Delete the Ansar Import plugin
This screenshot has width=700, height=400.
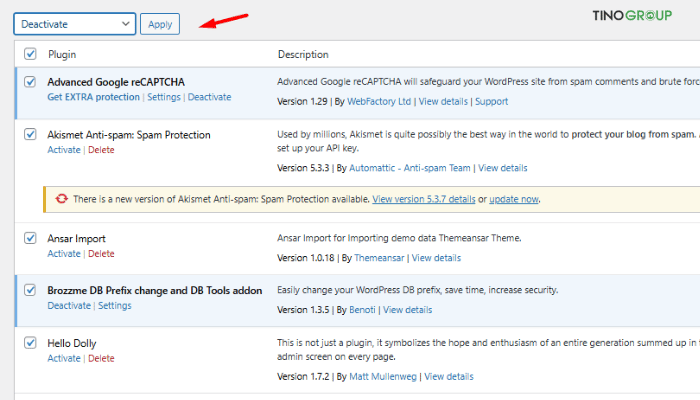click(x=101, y=254)
